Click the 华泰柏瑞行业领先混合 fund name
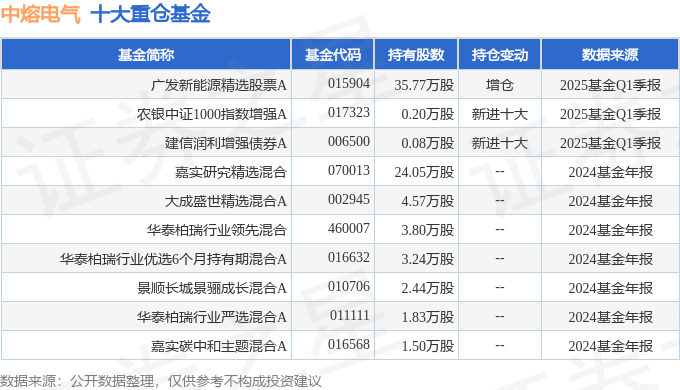The width and height of the screenshot is (680, 390). coord(217,230)
